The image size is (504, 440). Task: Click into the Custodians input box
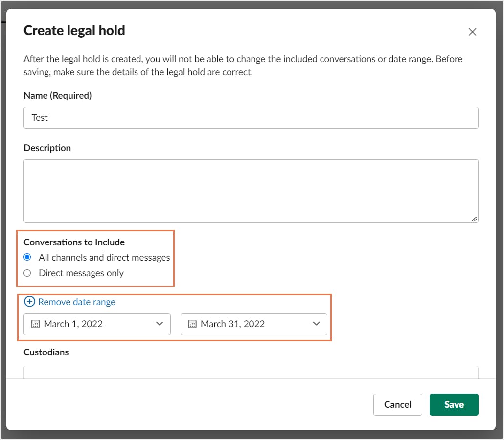[251, 373]
